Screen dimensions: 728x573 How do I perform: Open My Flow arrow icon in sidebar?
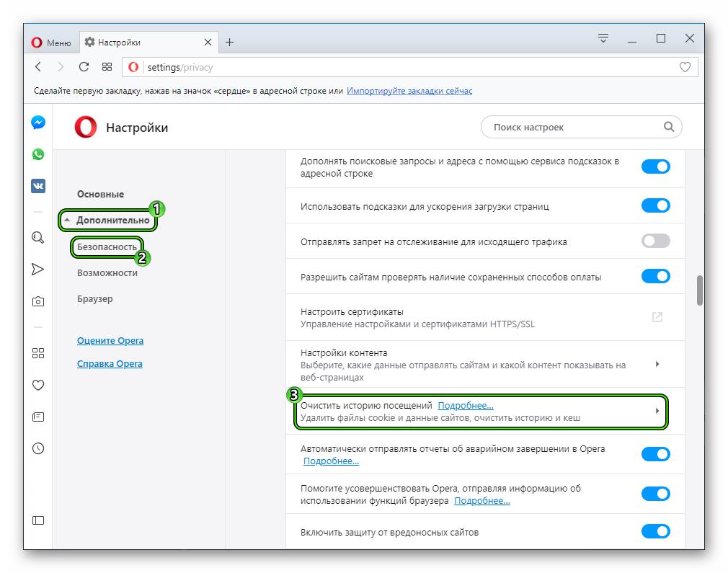[x=38, y=270]
